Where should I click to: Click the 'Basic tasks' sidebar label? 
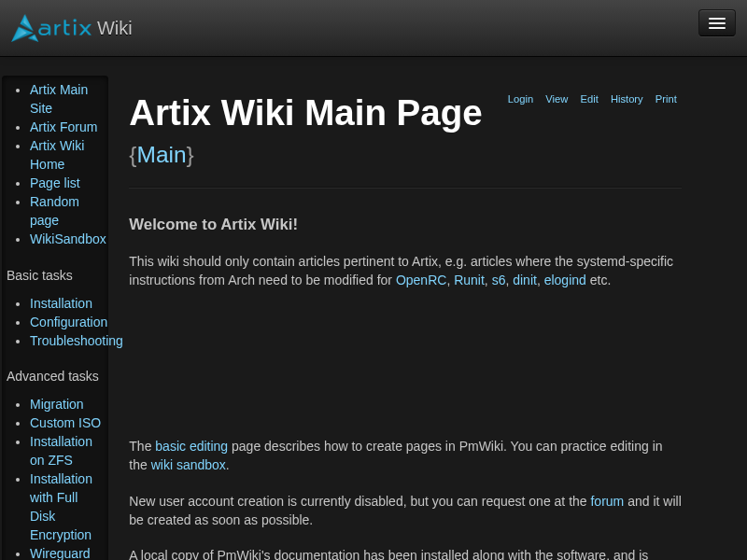pyautogui.click(x=39, y=275)
